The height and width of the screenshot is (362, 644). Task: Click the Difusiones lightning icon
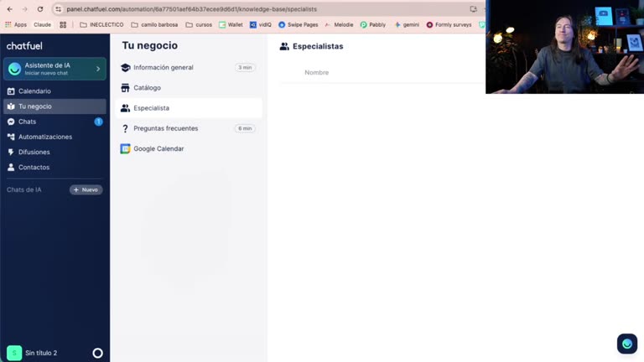[x=11, y=152]
